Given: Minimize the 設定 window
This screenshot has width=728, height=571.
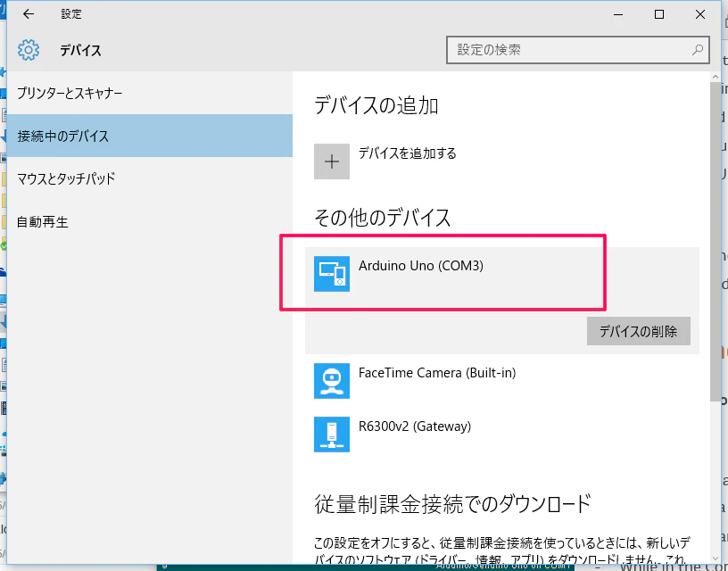Looking at the screenshot, I should point(618,14).
